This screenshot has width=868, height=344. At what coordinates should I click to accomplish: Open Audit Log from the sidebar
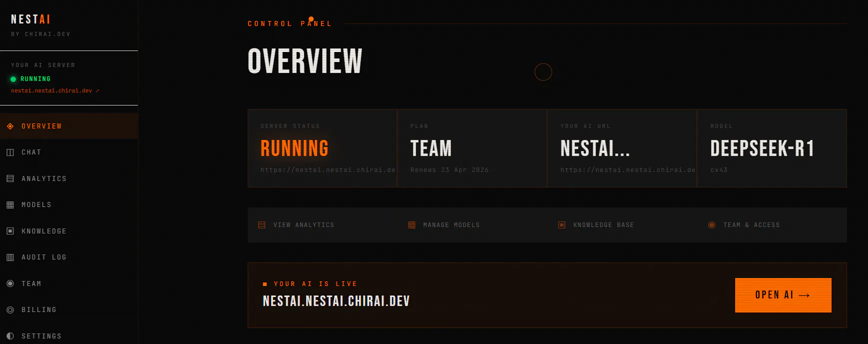click(x=69, y=257)
